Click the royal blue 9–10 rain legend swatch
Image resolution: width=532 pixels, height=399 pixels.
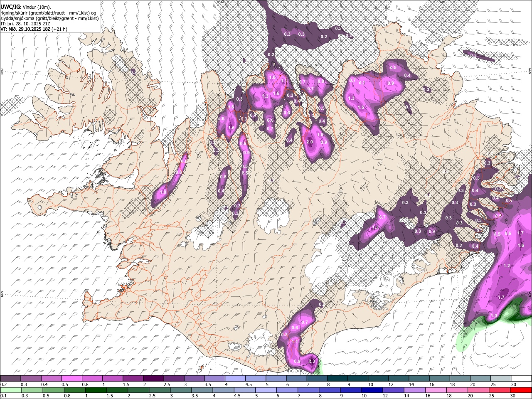tap(351, 390)
